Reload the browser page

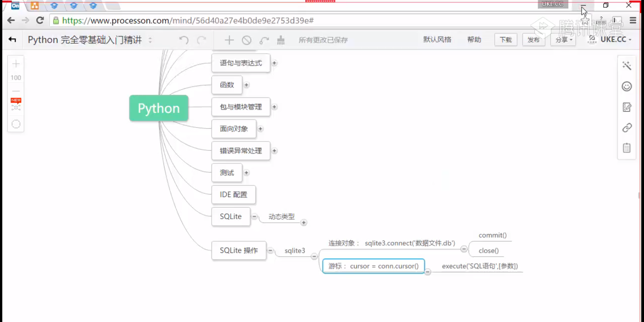[x=40, y=21]
